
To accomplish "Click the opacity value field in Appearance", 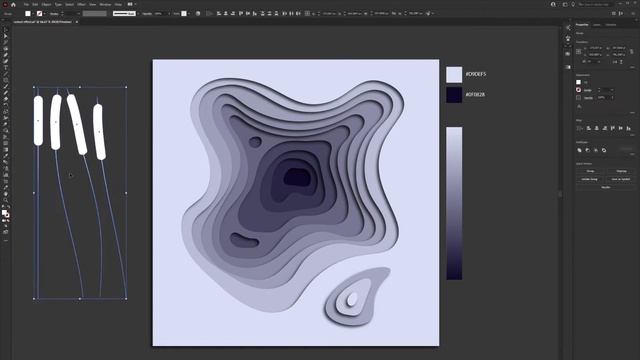I will click(x=603, y=98).
